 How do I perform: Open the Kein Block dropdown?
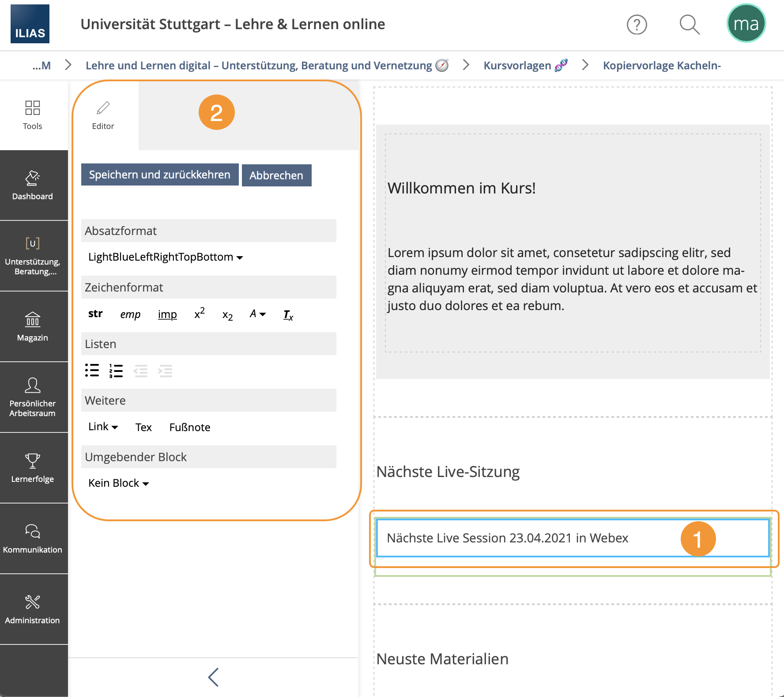pyautogui.click(x=119, y=483)
